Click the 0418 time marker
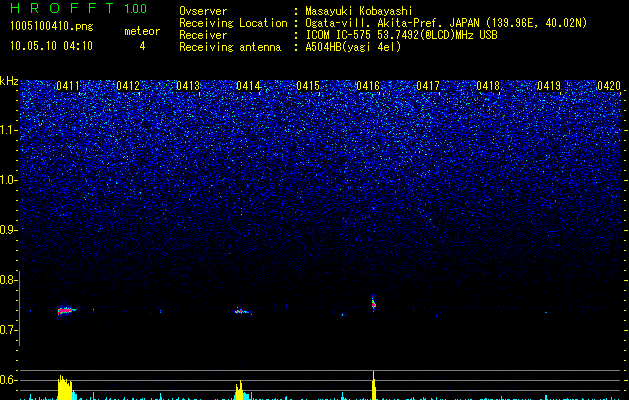 (x=488, y=86)
